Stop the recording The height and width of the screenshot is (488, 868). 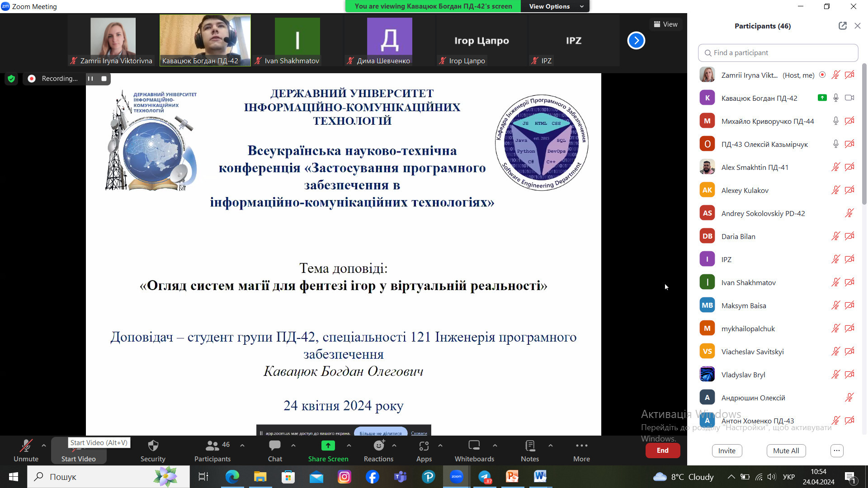click(x=104, y=79)
